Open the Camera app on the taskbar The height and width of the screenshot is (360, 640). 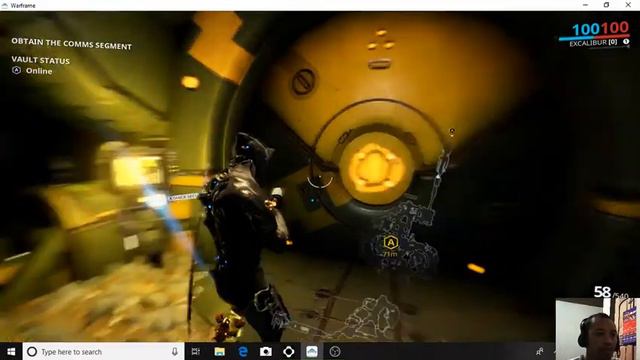coord(266,351)
